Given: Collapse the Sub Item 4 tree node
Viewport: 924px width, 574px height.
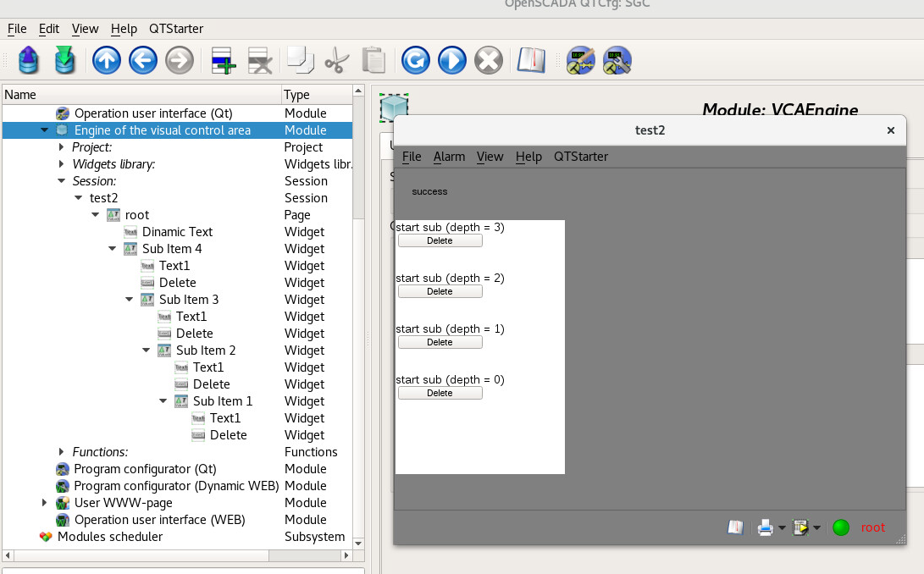Looking at the screenshot, I should click(113, 249).
